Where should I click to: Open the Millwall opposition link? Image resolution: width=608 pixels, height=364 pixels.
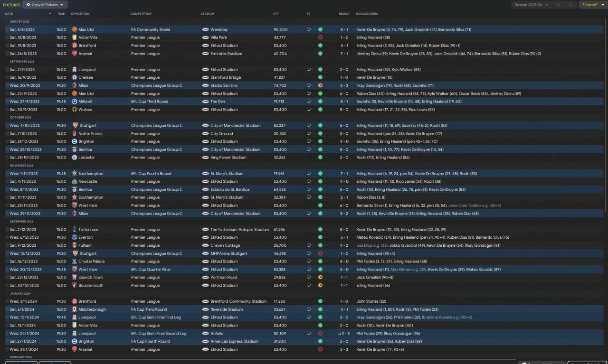(85, 102)
